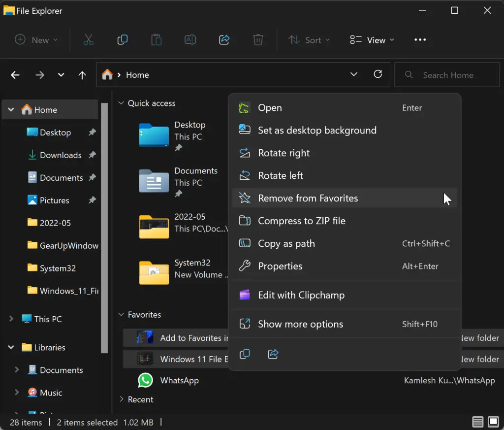Collapse Home in the navigation pane
This screenshot has height=430, width=504.
(10, 109)
